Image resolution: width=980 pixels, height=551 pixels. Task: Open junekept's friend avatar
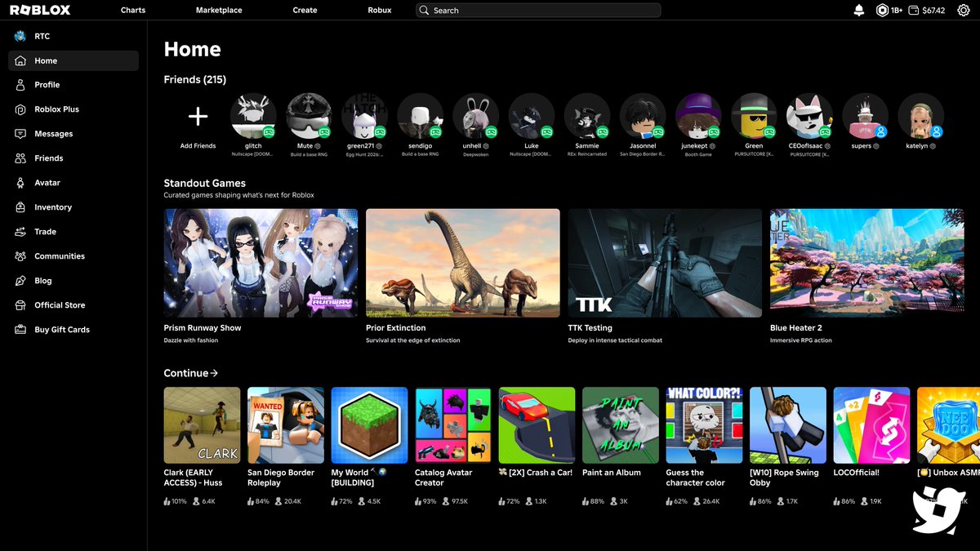(x=698, y=116)
